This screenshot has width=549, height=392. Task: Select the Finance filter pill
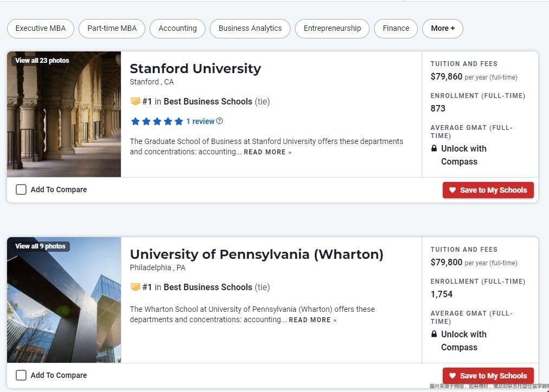click(x=396, y=28)
